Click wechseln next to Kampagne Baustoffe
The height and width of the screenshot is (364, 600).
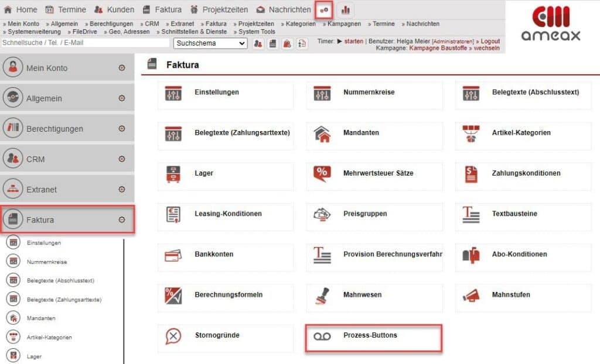pyautogui.click(x=489, y=47)
